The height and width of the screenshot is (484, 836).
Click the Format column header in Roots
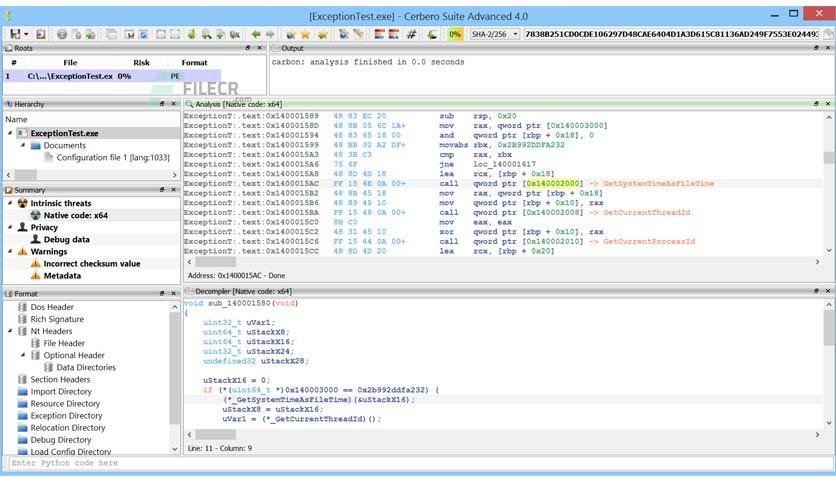tap(194, 62)
